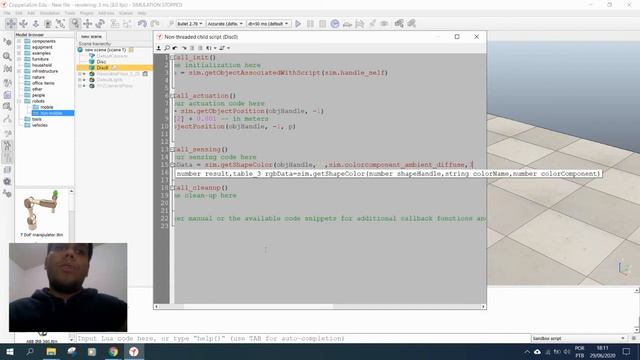640x360 pixels.
Task: Select the Disc object in scene hierarchy
Action: (101, 62)
